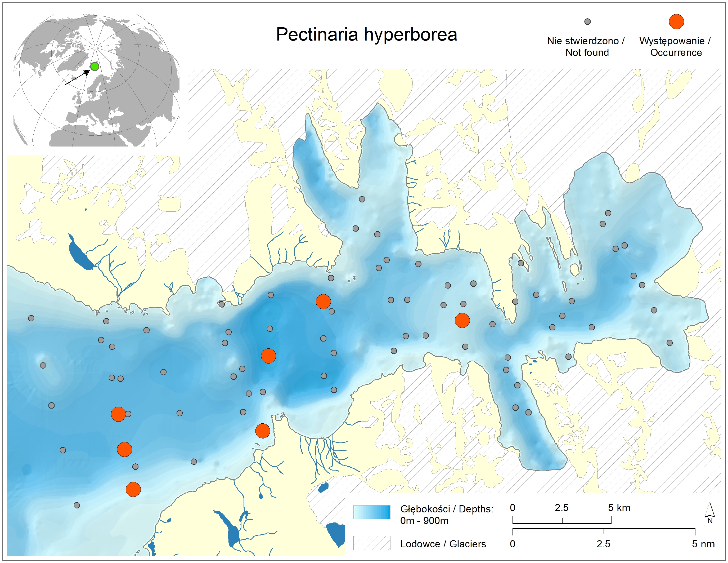Image resolution: width=728 pixels, height=563 pixels.
Task: Click the hatched Glaciers legend swatch
Action: [372, 543]
